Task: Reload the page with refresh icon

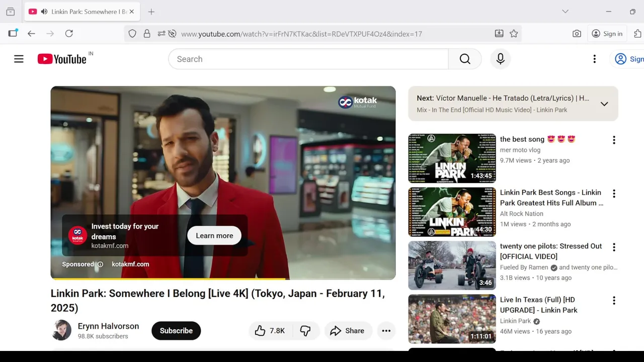Action: pos(69,34)
